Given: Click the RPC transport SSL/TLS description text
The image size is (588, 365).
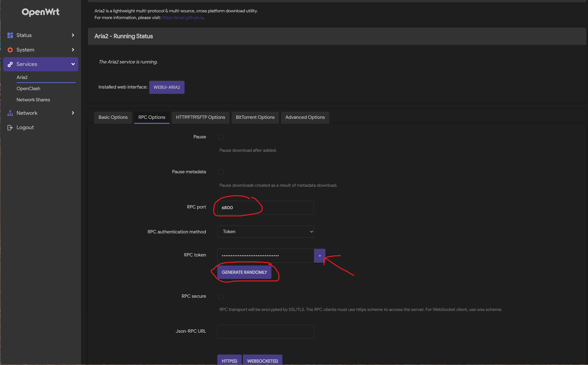Looking at the screenshot, I should (361, 309).
